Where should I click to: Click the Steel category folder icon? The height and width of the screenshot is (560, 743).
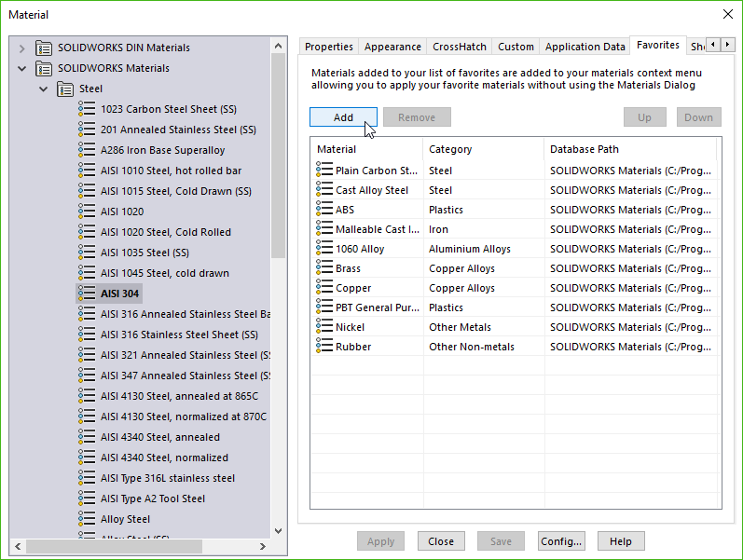65,89
